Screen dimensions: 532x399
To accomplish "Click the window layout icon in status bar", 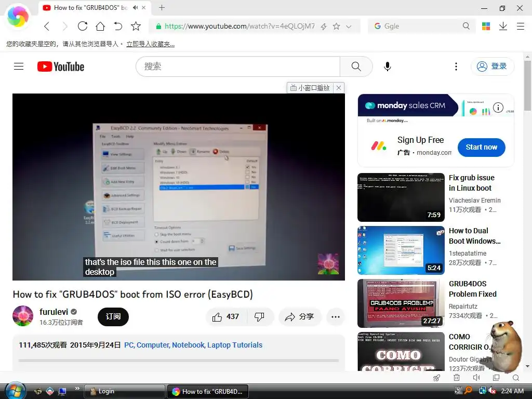I will [496, 378].
